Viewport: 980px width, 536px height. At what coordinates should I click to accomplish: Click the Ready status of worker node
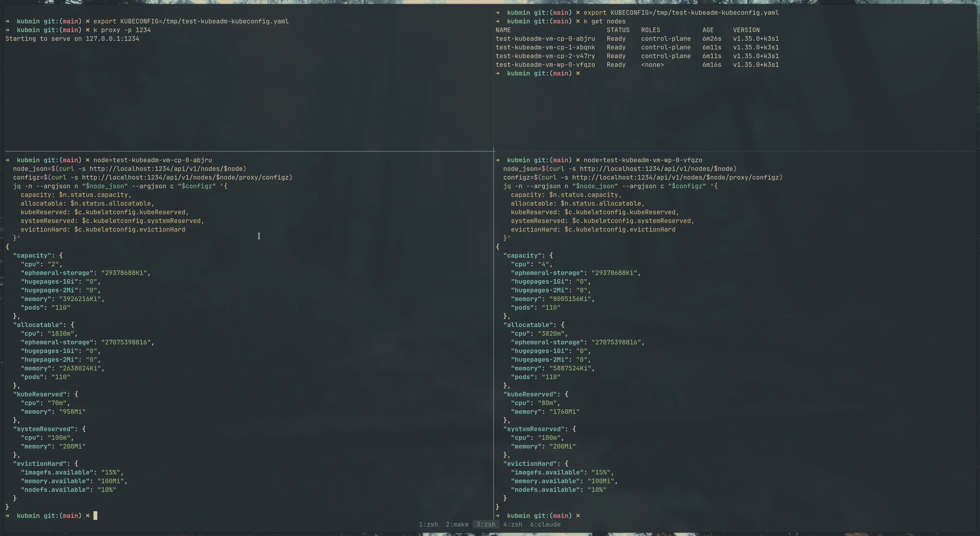[616, 65]
